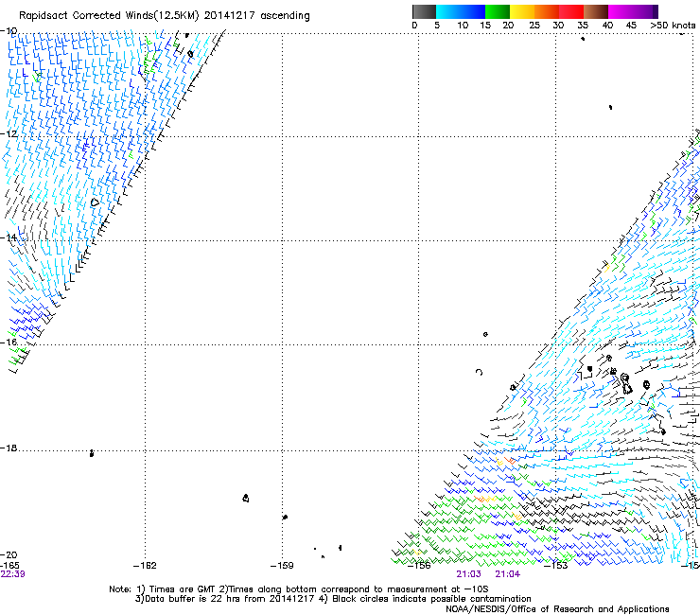Screen dimensions: 700x615
Task: Click the '25' legend scale label
Action: click(534, 26)
